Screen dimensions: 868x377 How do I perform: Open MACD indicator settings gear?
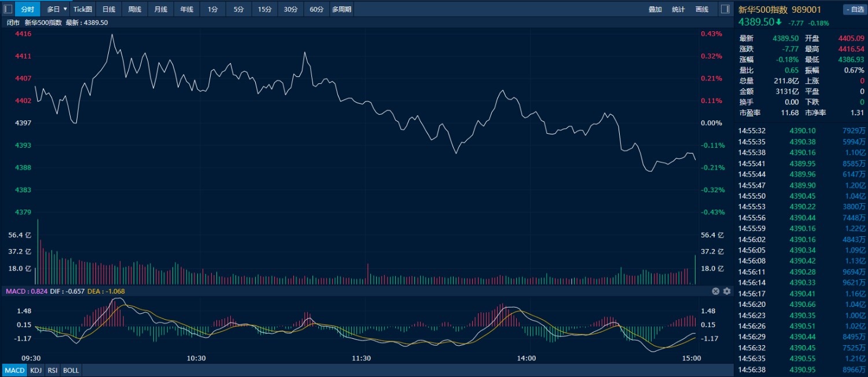pyautogui.click(x=727, y=291)
